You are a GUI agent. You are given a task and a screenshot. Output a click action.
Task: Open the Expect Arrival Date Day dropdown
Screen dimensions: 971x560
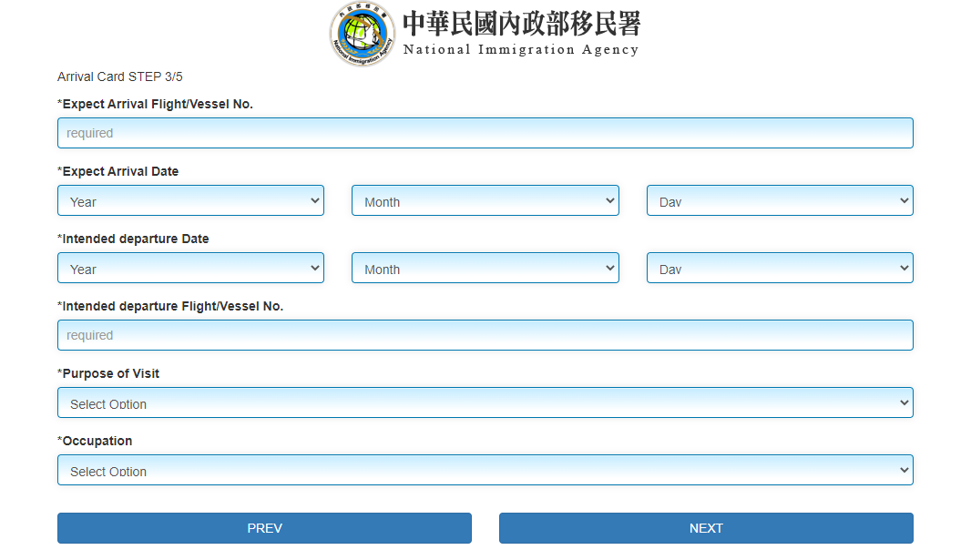pos(779,201)
